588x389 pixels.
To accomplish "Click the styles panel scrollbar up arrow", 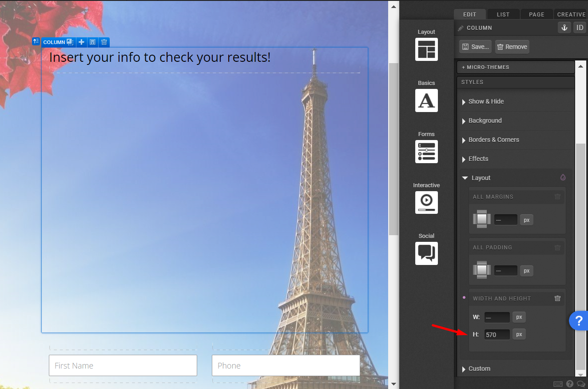I will [581, 67].
